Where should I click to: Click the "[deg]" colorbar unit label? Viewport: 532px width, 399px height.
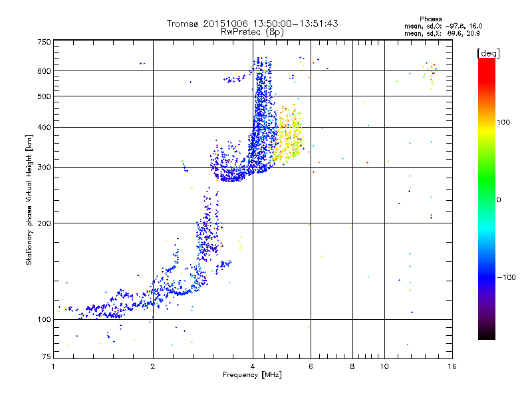click(x=488, y=53)
